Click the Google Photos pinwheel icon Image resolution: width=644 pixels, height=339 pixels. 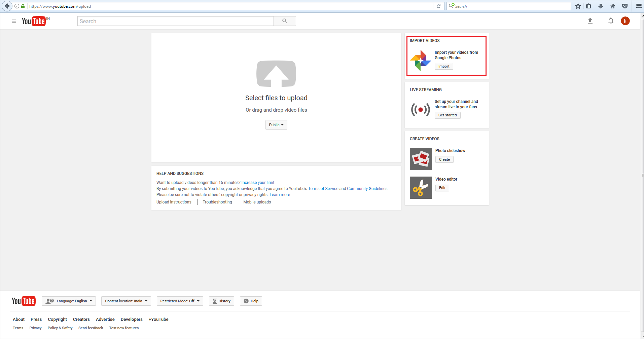[x=421, y=61]
